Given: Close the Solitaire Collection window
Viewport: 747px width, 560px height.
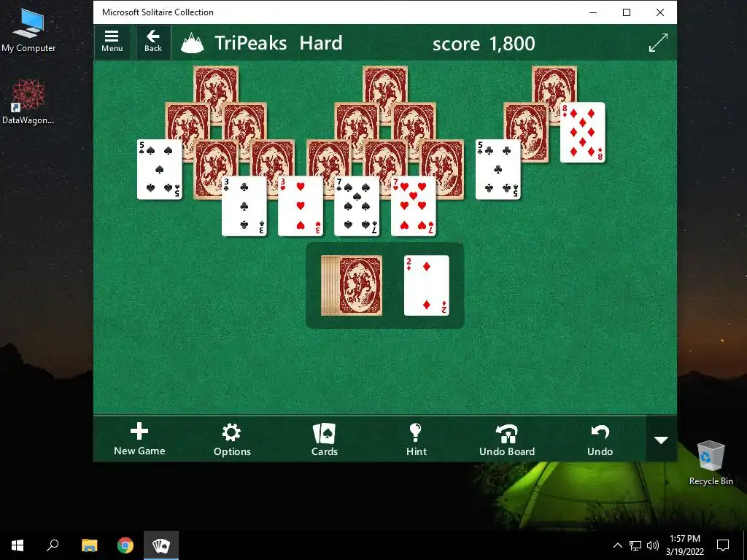Looking at the screenshot, I should [x=659, y=12].
